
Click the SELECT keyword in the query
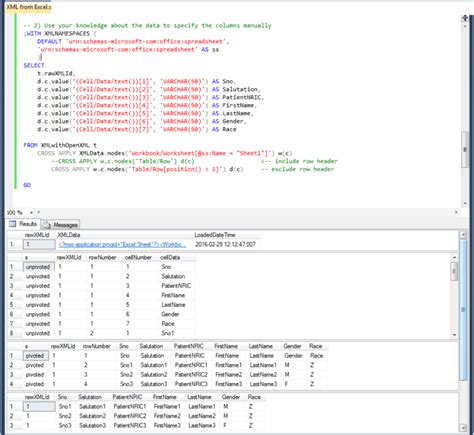[x=34, y=65]
